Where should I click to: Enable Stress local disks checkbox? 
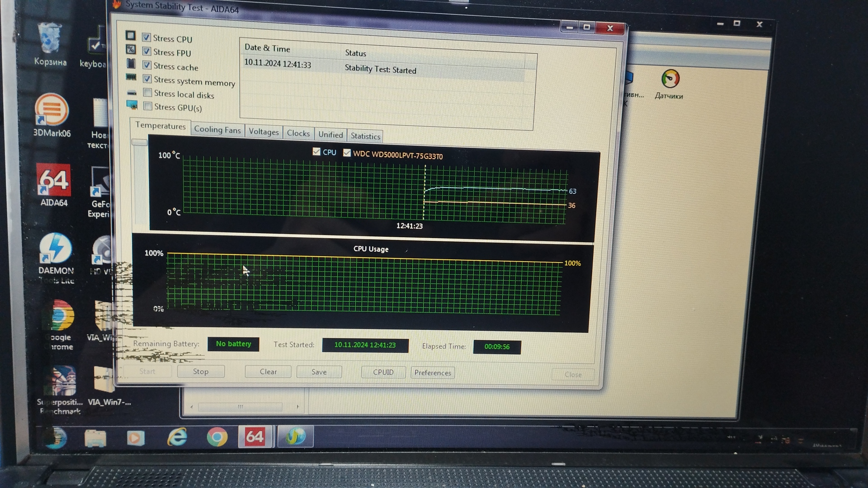click(147, 93)
